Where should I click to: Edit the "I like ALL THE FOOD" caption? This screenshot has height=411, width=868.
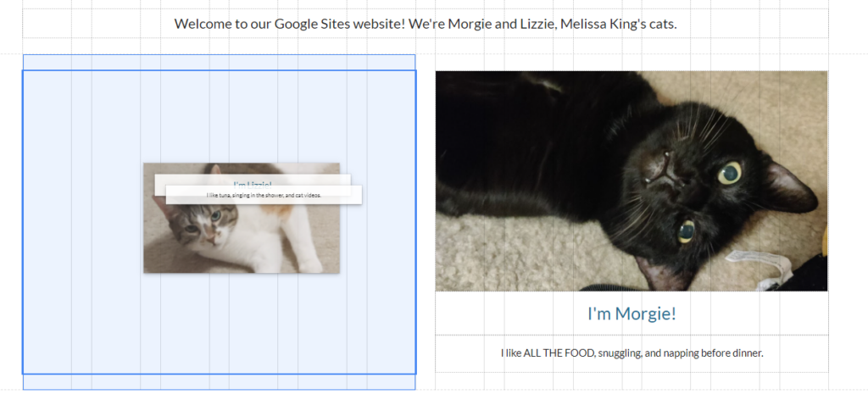631,353
